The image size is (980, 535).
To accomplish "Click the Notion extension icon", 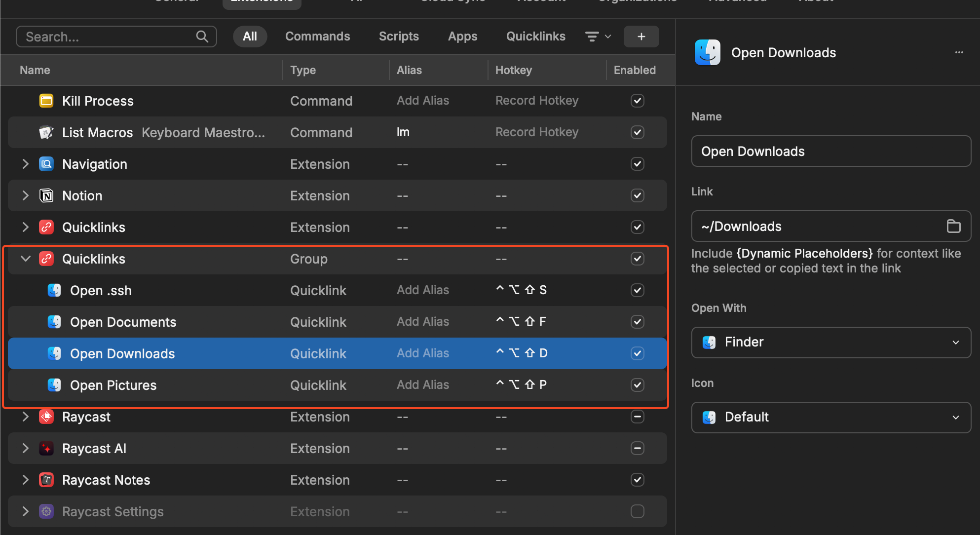I will tap(46, 196).
